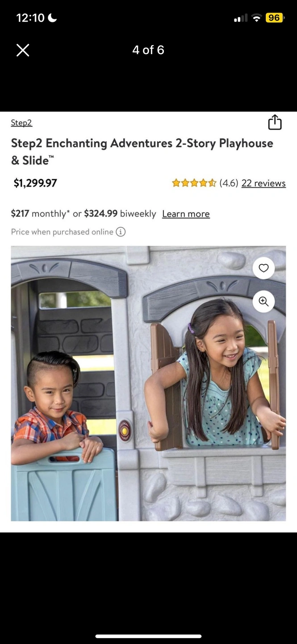Viewport: 297px width, 644px height.
Task: Tap the 12:10 clock in the status bar
Action: (30, 18)
